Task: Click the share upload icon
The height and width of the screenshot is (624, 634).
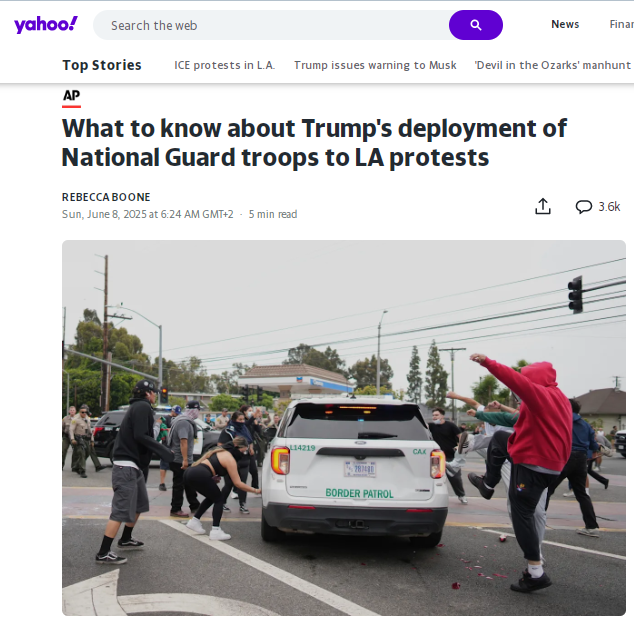Action: [543, 206]
